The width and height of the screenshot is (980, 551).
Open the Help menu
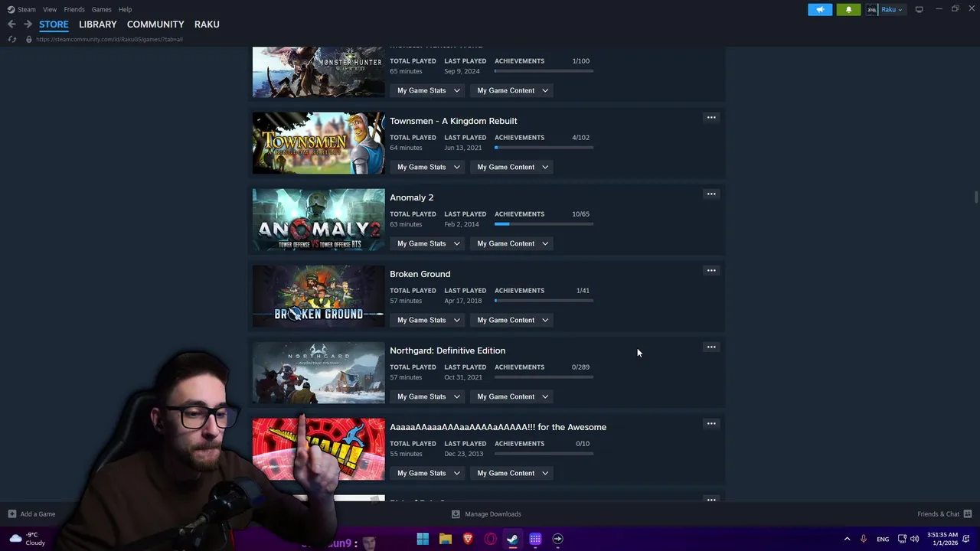tap(125, 9)
